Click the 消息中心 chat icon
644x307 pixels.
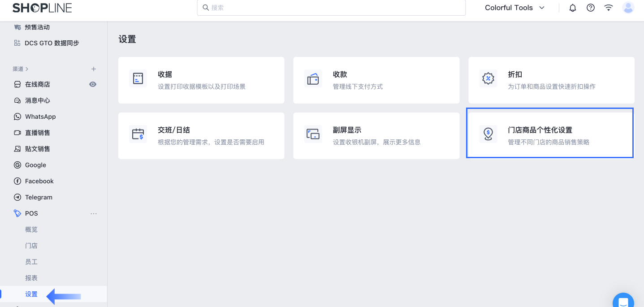[x=17, y=100]
